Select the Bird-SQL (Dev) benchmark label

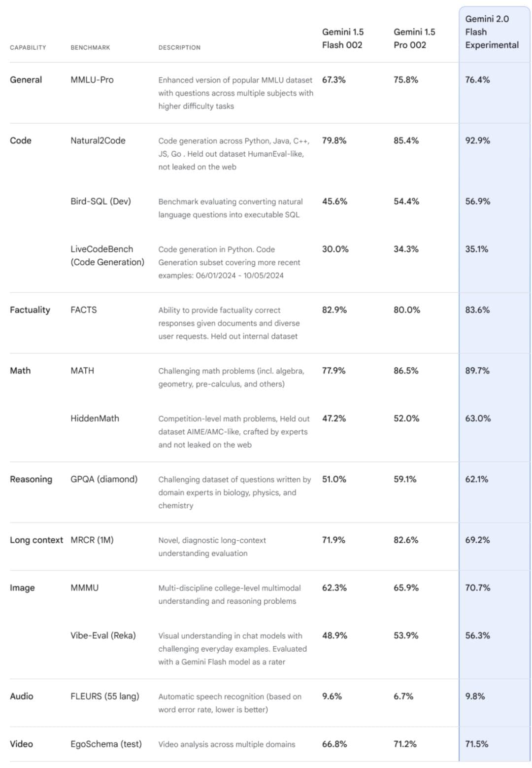coord(100,201)
